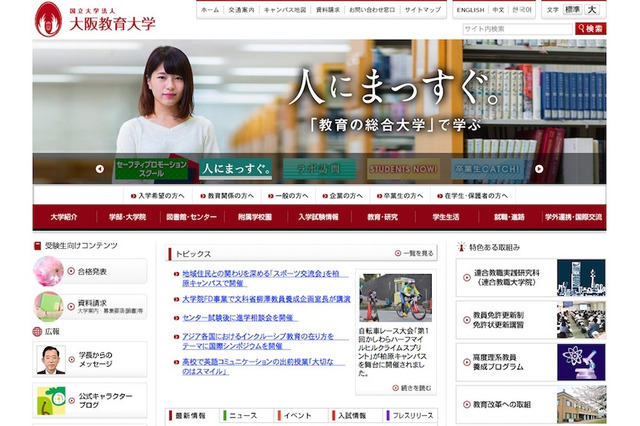640x426 pixels.
Task: Open 教員免許更新制 feature card
Action: (x=531, y=320)
